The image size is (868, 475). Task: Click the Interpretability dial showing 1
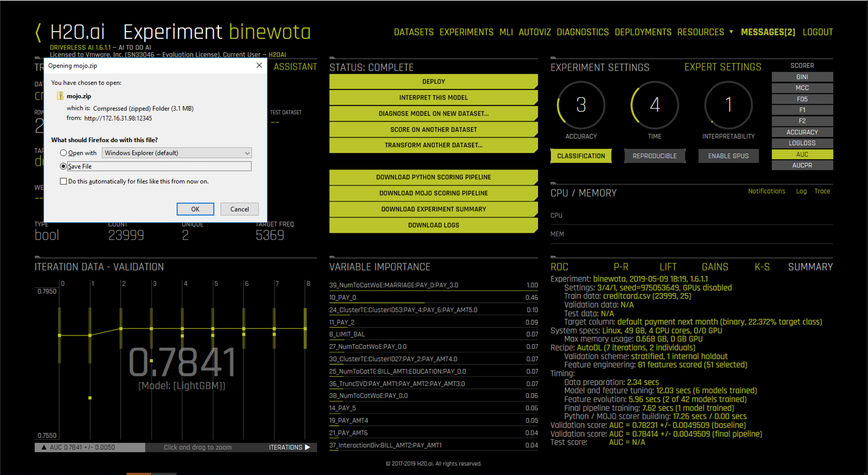[729, 105]
